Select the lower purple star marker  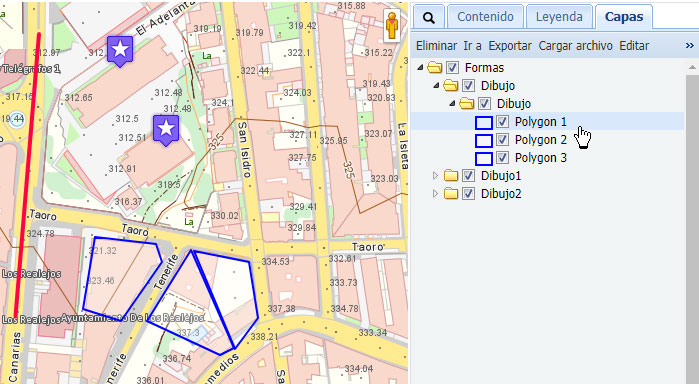click(166, 130)
